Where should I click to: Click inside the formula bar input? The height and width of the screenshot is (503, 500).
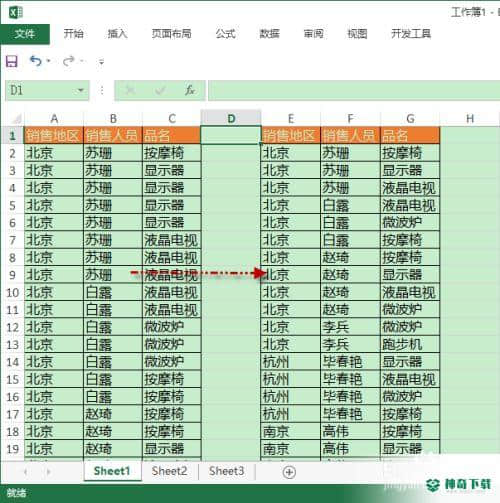[x=353, y=90]
